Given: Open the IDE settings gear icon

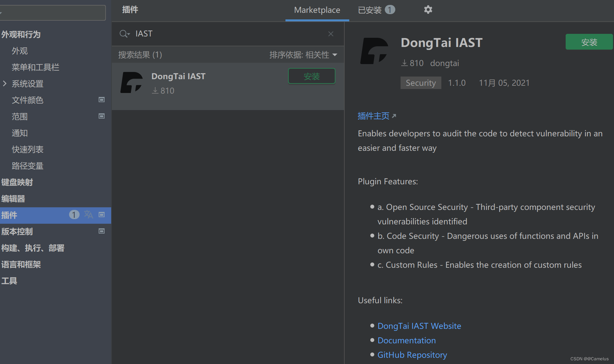Looking at the screenshot, I should pos(428,10).
